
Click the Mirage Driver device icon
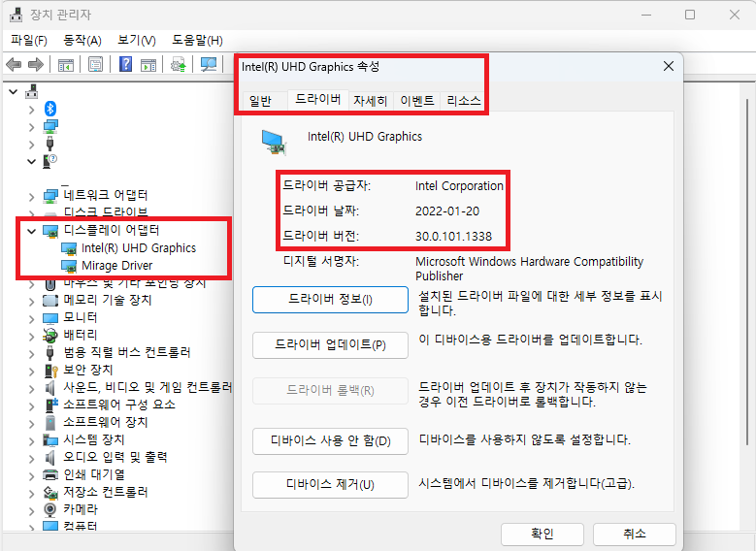point(69,266)
